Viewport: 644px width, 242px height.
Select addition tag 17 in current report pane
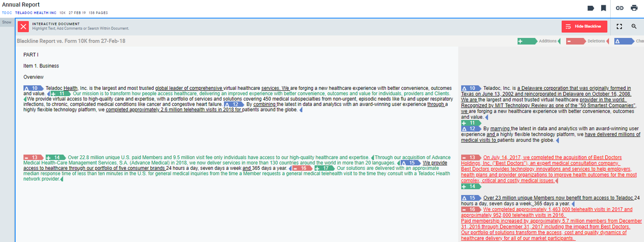pyautogui.click(x=325, y=168)
